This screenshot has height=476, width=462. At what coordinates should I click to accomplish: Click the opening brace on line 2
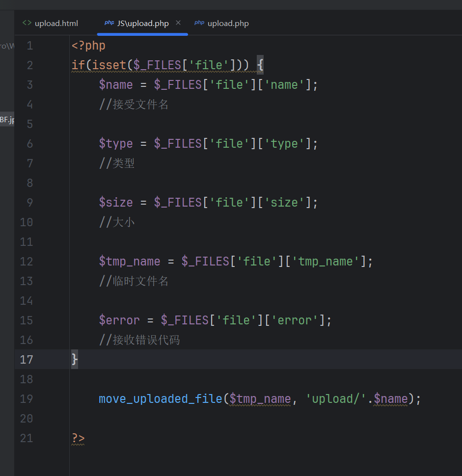click(260, 65)
